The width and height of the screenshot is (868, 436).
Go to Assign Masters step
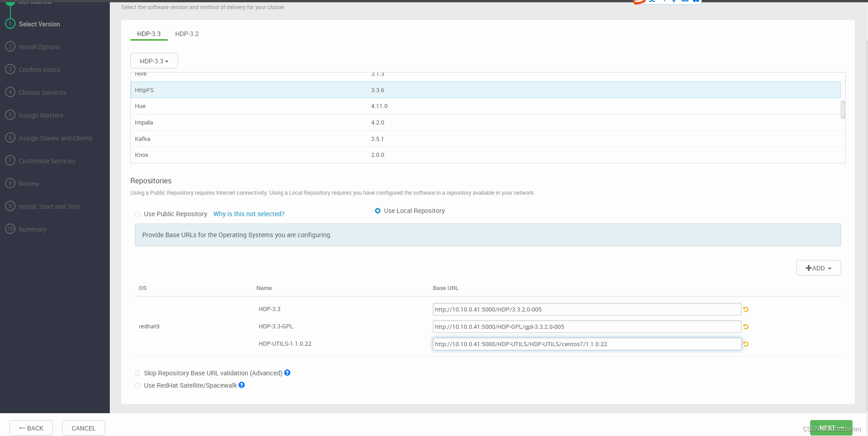click(41, 115)
